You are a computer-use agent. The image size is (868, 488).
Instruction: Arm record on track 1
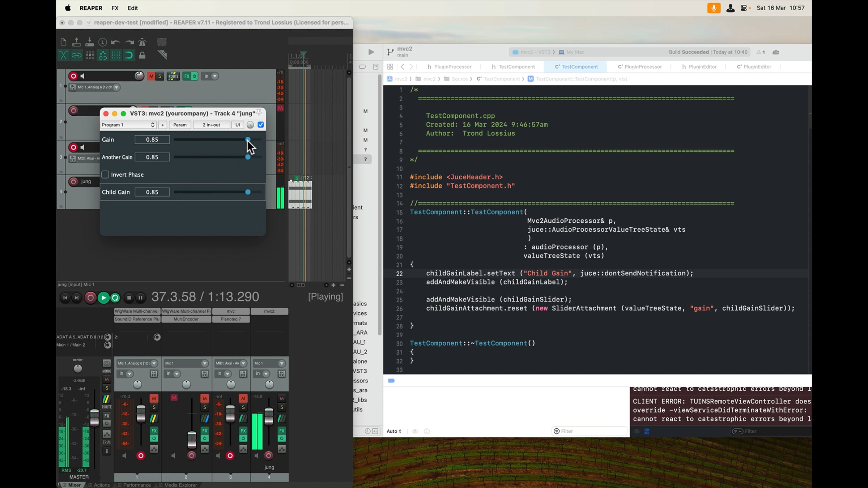(x=73, y=76)
